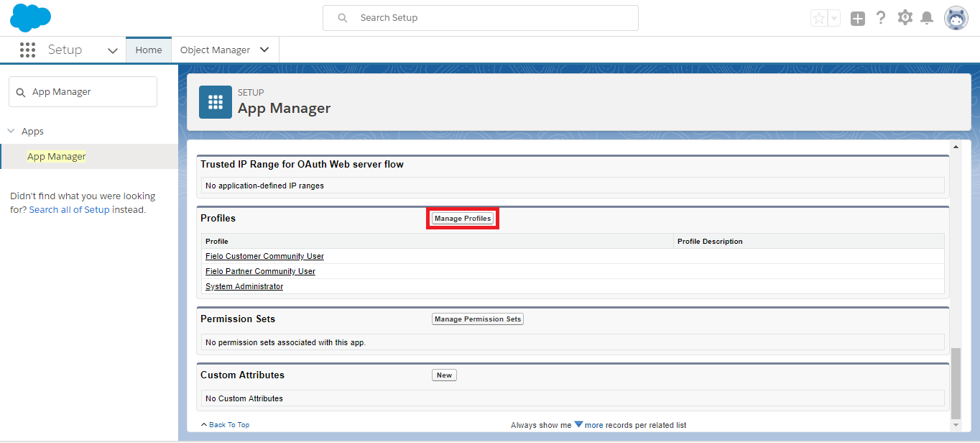Open Fielo Partner Community User profile

point(260,271)
